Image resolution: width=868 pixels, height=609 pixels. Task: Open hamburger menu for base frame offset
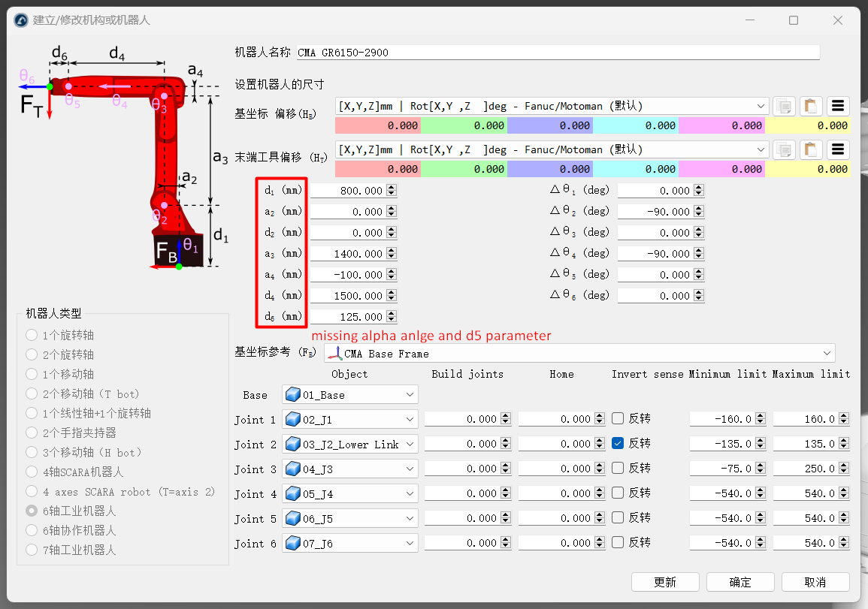pos(838,106)
